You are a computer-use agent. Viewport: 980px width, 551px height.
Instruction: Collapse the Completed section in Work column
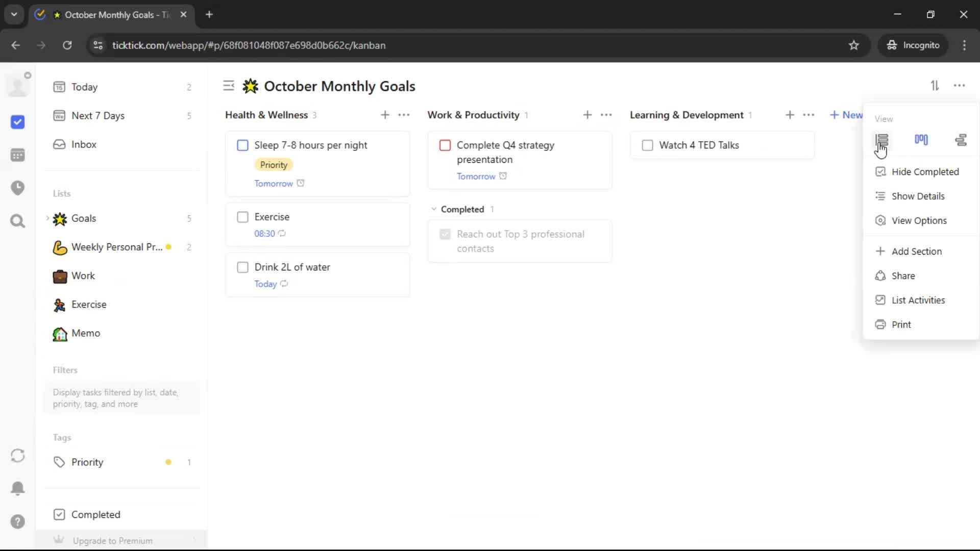[434, 209]
